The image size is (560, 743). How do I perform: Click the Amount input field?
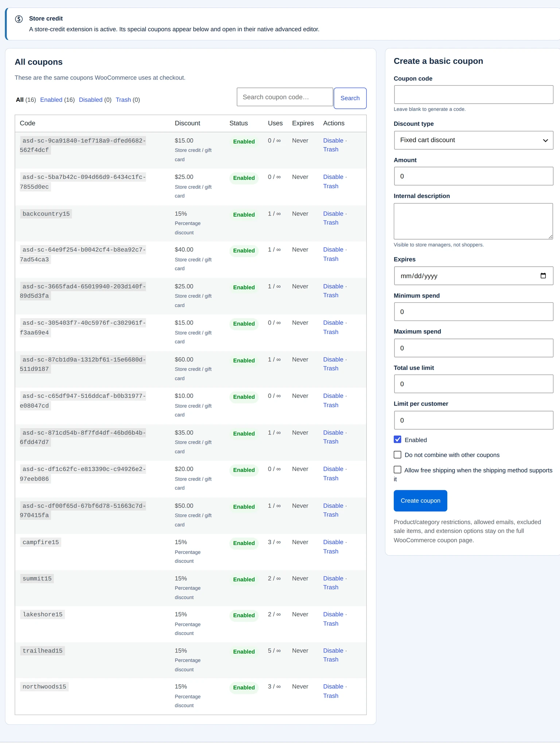tap(474, 176)
